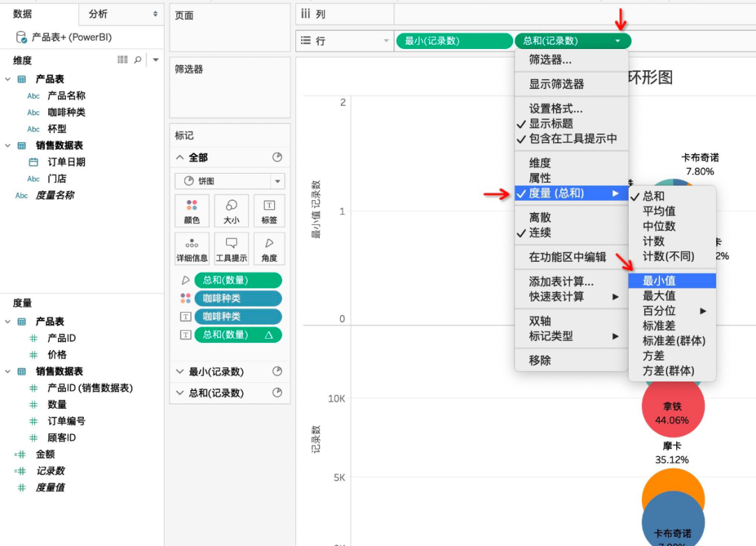
Task: Open the 详细信息 (Detail) marks card
Action: [192, 249]
